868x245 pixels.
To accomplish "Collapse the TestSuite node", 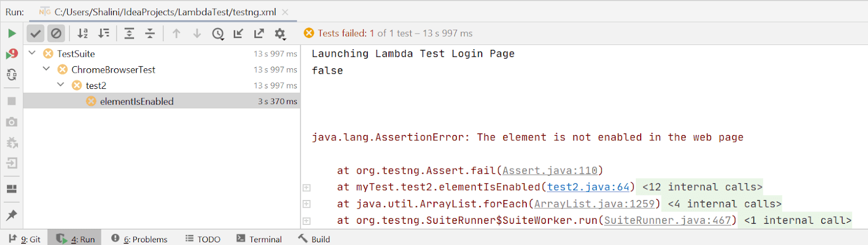I will [32, 53].
